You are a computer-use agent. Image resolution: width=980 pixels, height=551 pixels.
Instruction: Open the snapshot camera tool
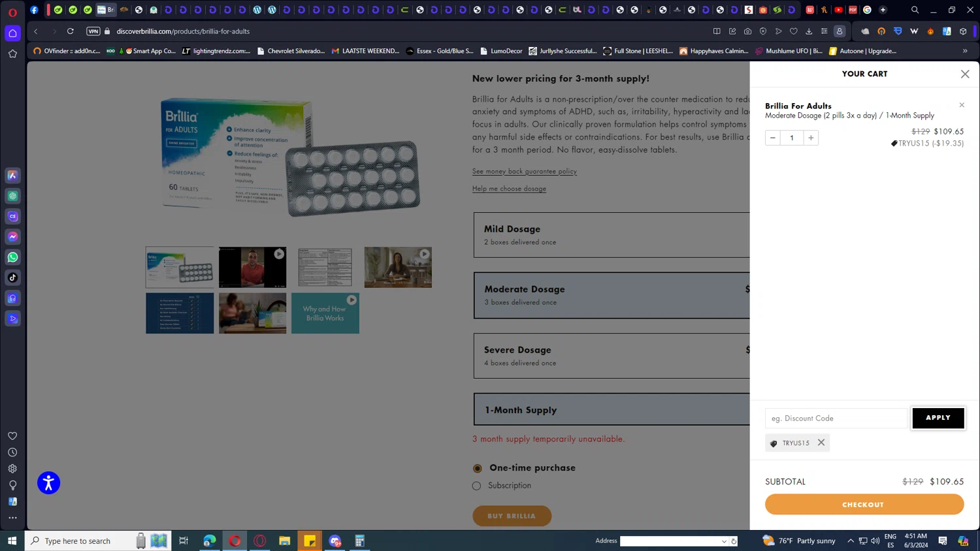click(x=747, y=31)
